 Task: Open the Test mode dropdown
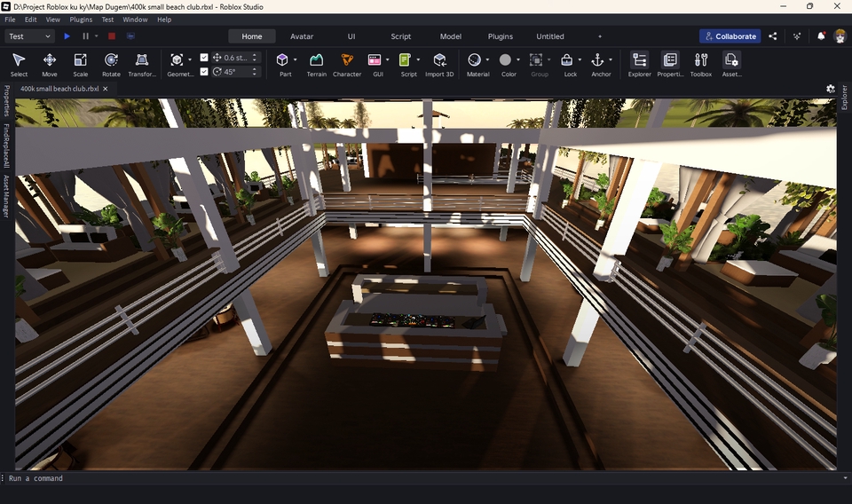tap(29, 36)
